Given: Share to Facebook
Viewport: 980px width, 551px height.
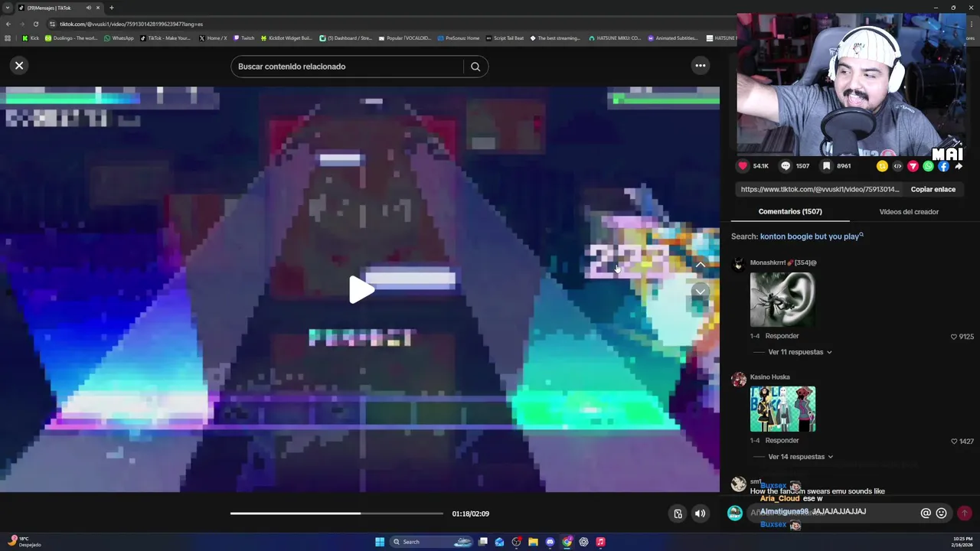Looking at the screenshot, I should (x=943, y=166).
